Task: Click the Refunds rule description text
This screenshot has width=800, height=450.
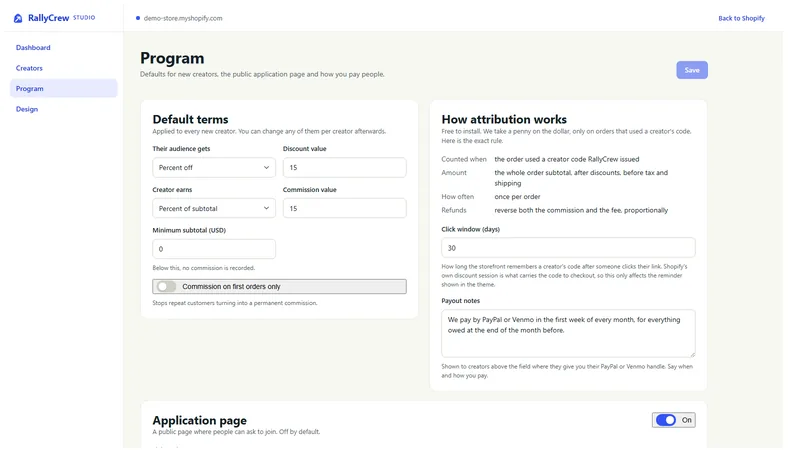Action: (581, 210)
